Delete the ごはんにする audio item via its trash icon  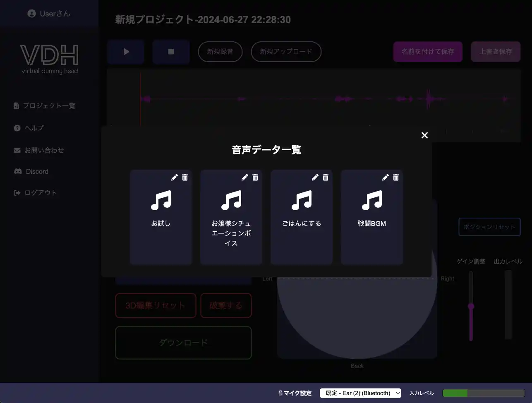(x=326, y=177)
